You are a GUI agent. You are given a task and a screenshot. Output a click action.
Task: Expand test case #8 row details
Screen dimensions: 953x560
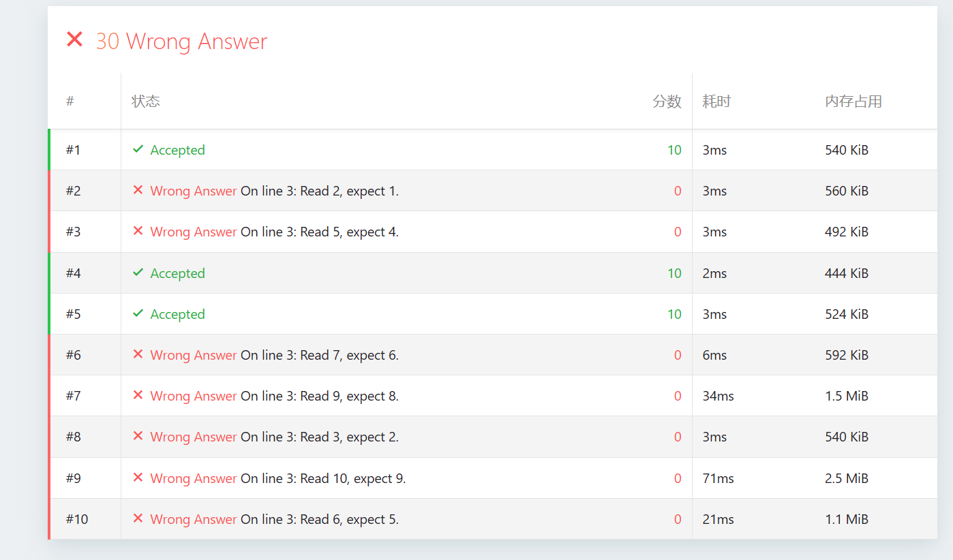(73, 437)
